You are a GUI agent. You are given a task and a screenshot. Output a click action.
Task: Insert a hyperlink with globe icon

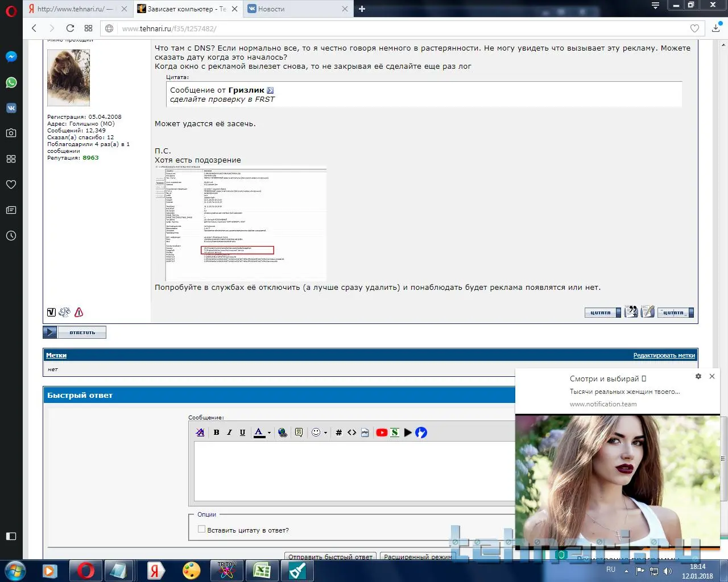pyautogui.click(x=283, y=433)
